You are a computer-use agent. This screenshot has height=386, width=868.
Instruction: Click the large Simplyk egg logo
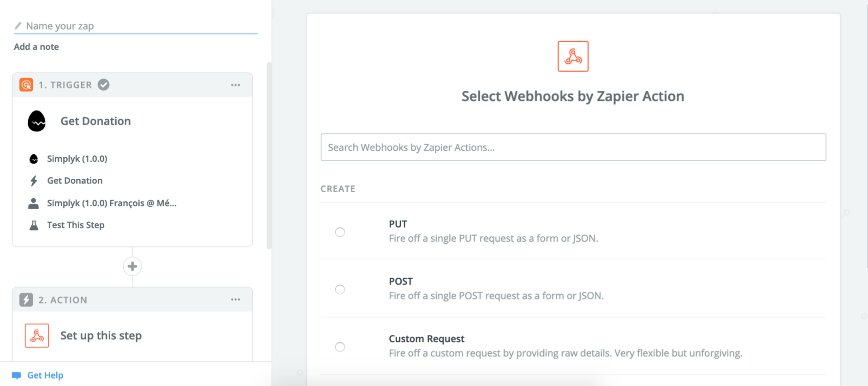(x=37, y=121)
